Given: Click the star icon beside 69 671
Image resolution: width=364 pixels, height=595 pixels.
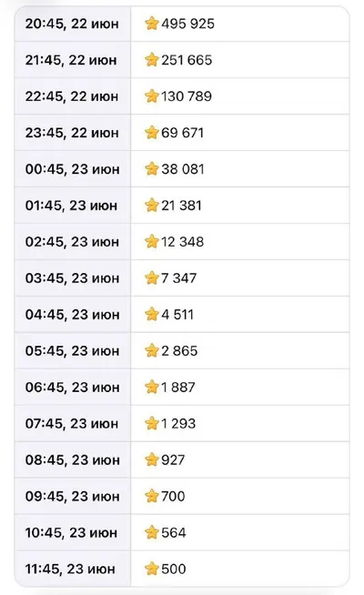Looking at the screenshot, I should (151, 133).
